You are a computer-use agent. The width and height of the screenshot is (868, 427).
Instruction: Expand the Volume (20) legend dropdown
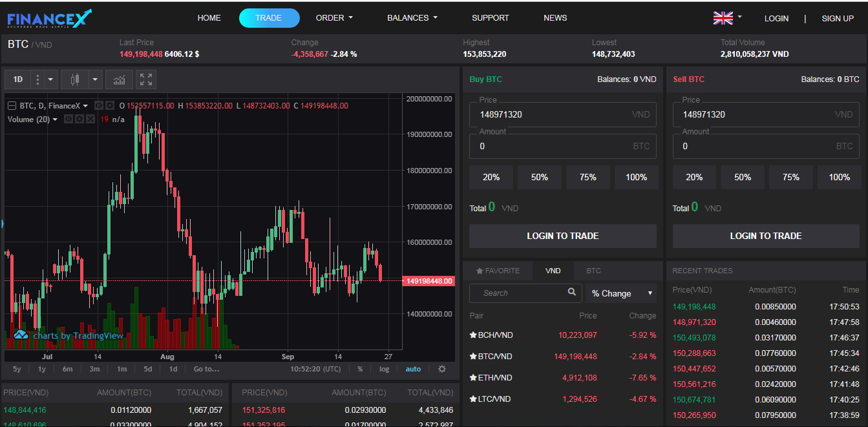(x=55, y=120)
